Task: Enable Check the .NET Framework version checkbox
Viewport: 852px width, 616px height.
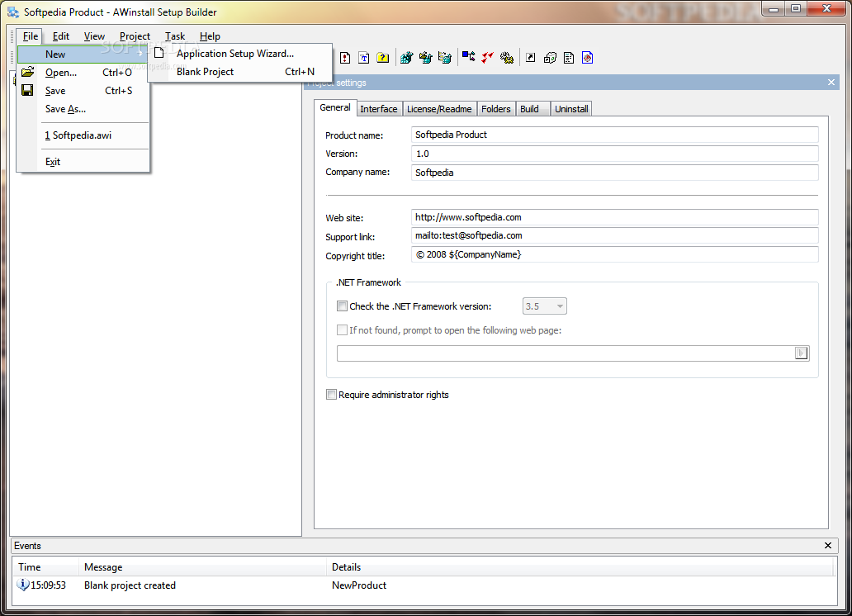Action: pyautogui.click(x=342, y=306)
